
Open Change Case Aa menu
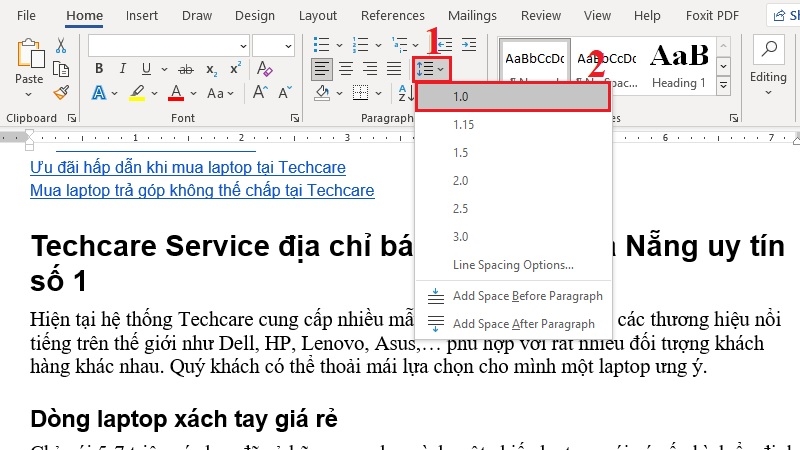coord(220,93)
